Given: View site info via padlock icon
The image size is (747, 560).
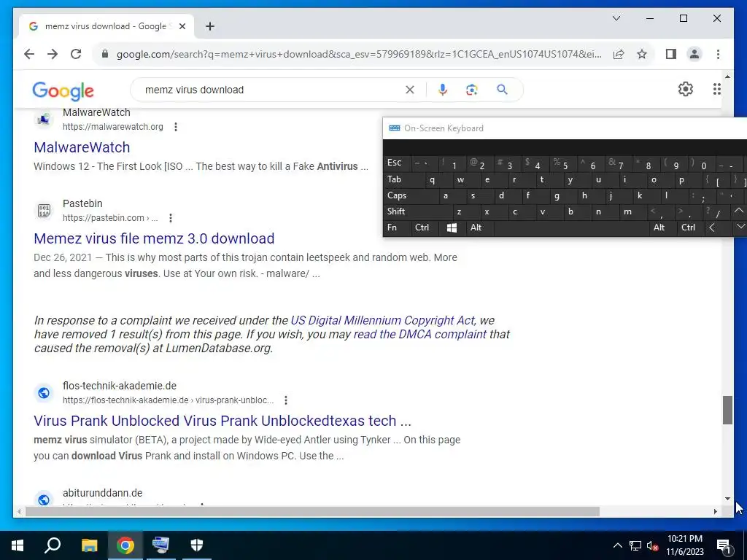Looking at the screenshot, I should click(105, 54).
